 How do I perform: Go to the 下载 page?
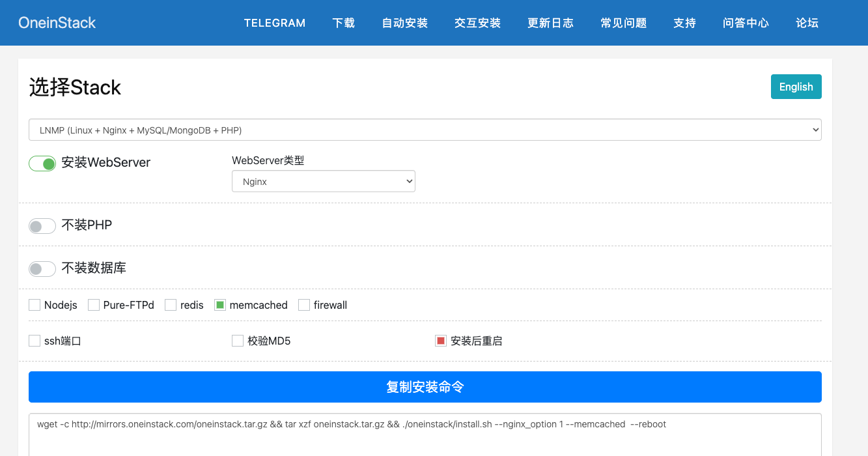[344, 23]
